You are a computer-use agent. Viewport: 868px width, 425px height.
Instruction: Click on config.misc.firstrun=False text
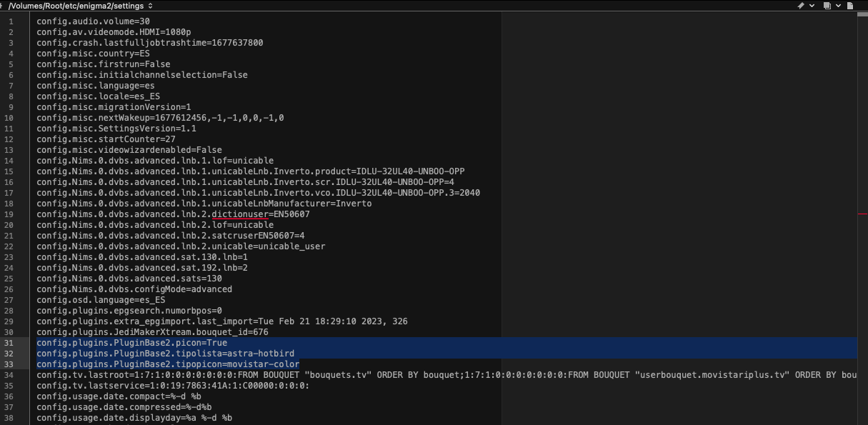click(x=104, y=64)
